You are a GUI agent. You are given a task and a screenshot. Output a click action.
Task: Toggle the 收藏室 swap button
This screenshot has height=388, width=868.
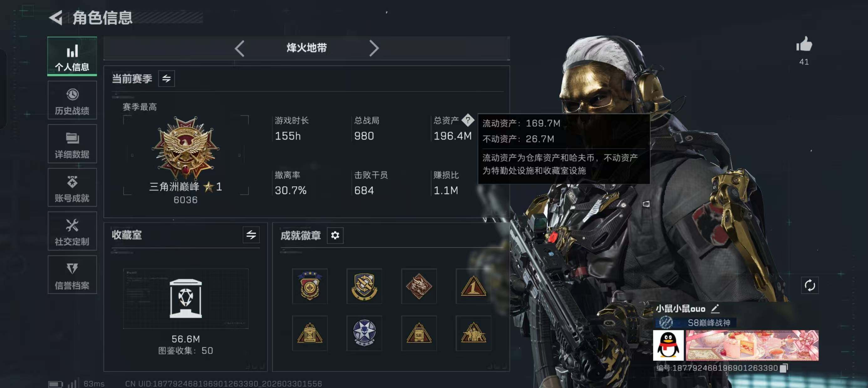coord(251,235)
